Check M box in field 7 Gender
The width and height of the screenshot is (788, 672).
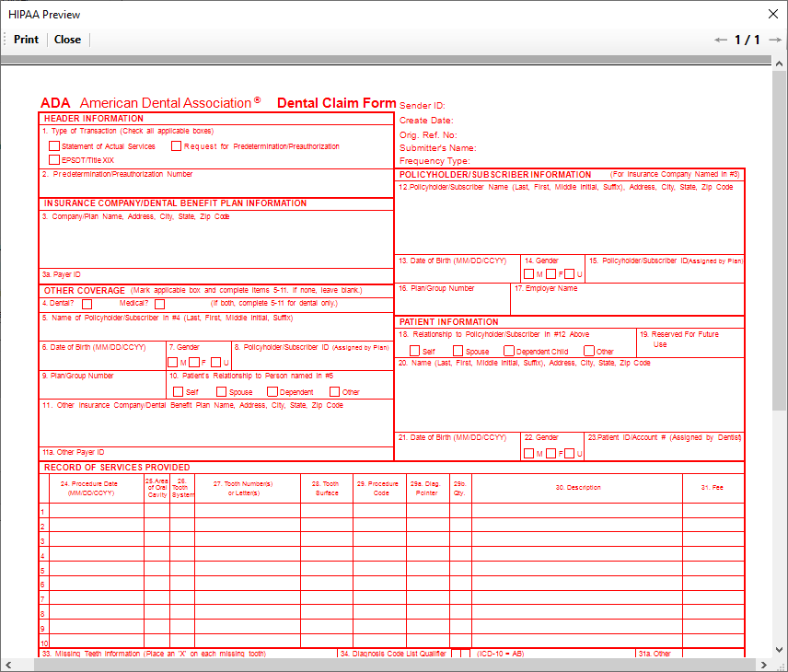173,362
